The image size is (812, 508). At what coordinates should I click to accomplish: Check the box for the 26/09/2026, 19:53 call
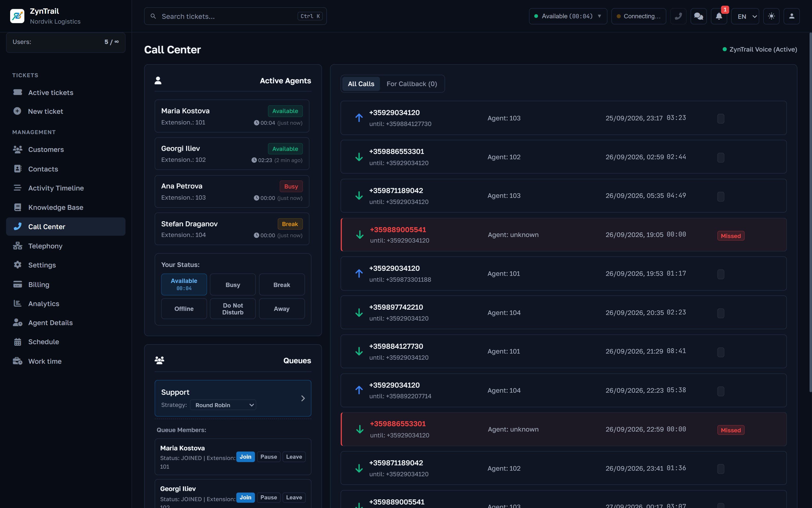click(721, 274)
